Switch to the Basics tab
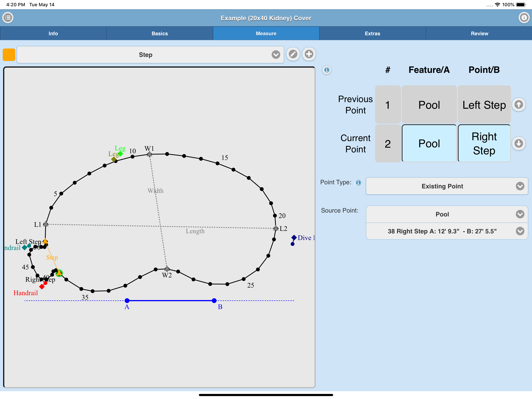The height and width of the screenshot is (399, 532). [x=160, y=34]
